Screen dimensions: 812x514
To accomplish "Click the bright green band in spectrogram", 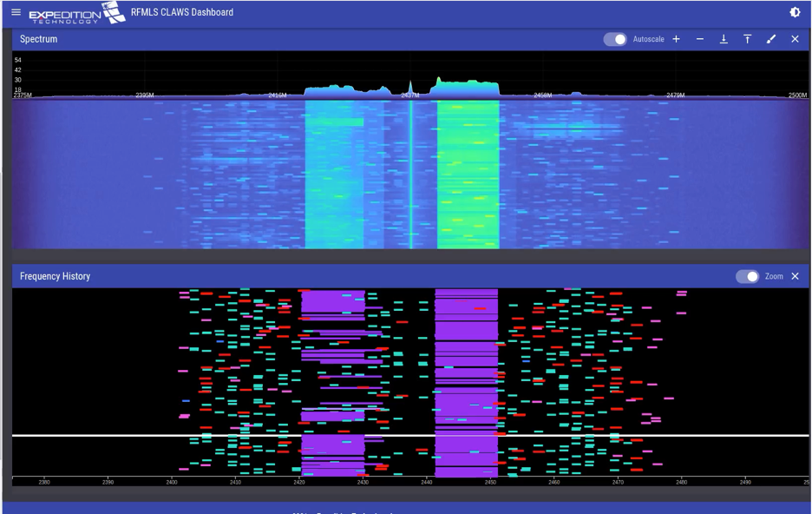I will click(468, 174).
